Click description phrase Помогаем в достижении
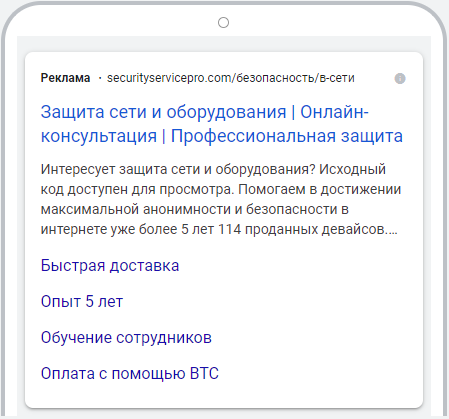Image resolution: width=449 pixels, height=419 pixels. click(319, 189)
